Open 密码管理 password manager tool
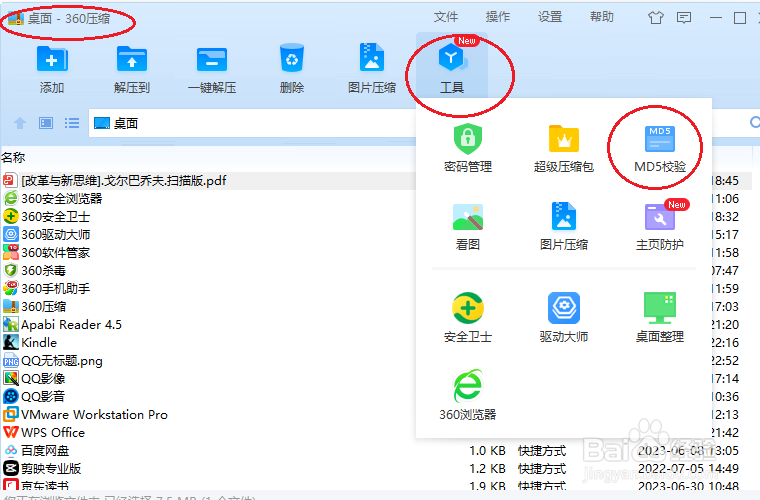The width and height of the screenshot is (760, 500). pos(468,148)
